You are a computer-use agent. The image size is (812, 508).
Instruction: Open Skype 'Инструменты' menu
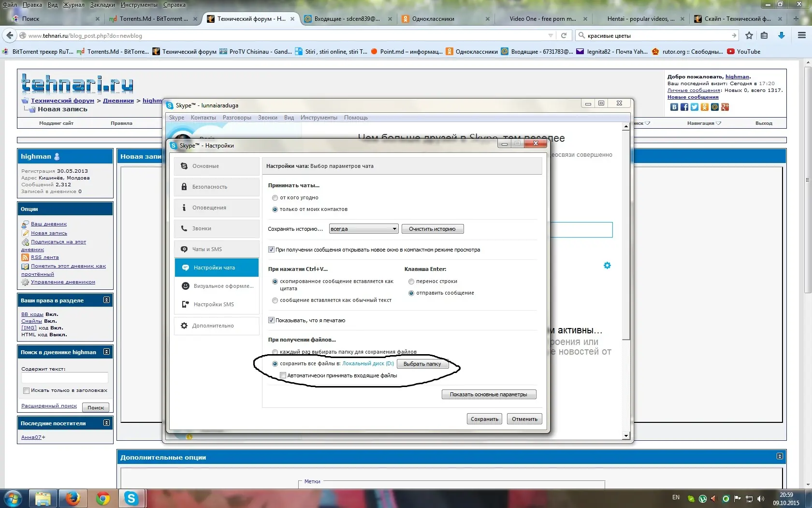[319, 118]
